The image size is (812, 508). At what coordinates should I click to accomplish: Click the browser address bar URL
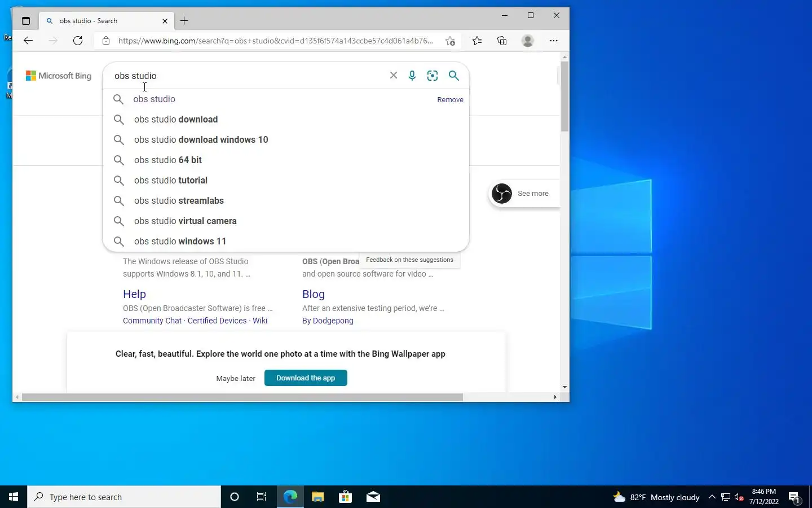pos(276,41)
